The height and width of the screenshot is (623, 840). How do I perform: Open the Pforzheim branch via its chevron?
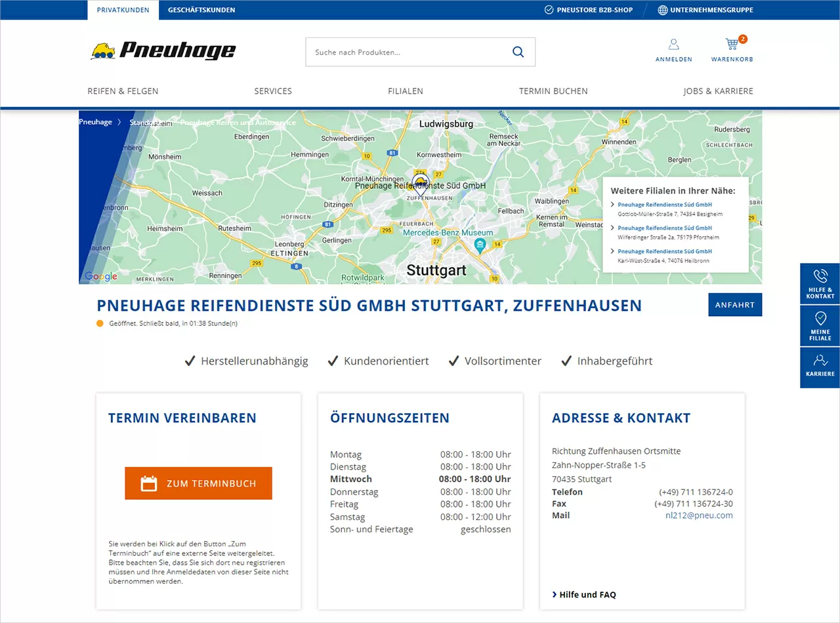612,228
